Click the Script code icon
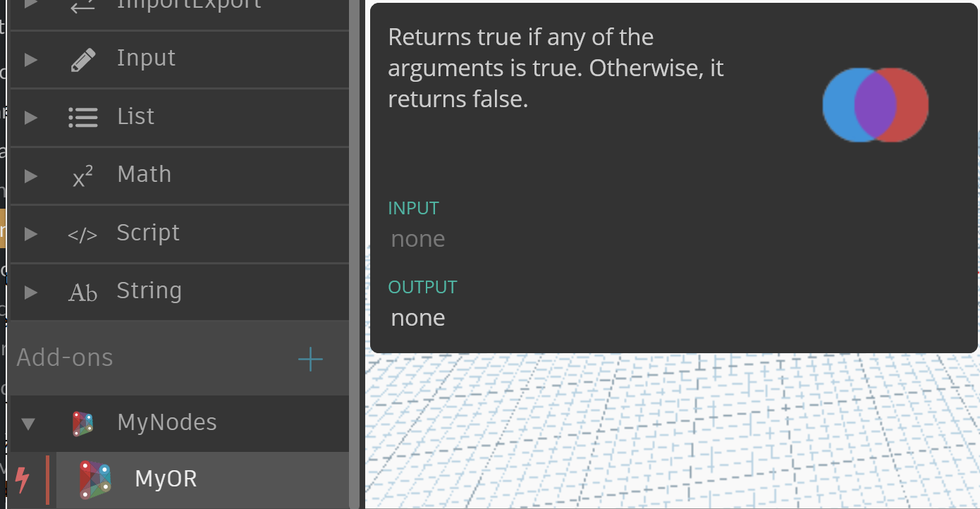 82,233
